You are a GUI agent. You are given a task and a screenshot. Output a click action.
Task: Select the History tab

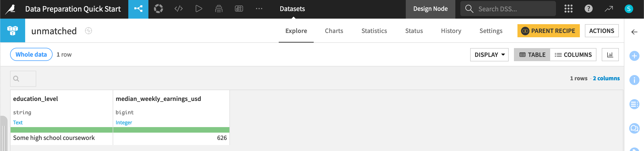451,31
